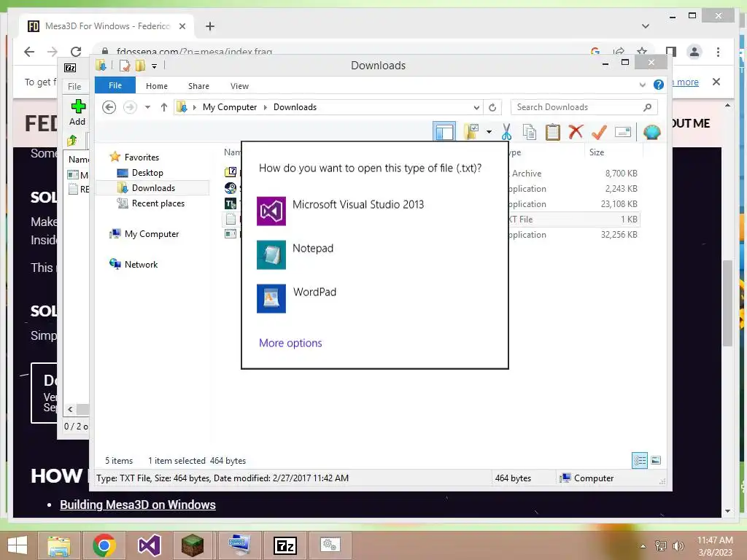
Task: Click the Copy toolbar icon
Action: tap(530, 132)
